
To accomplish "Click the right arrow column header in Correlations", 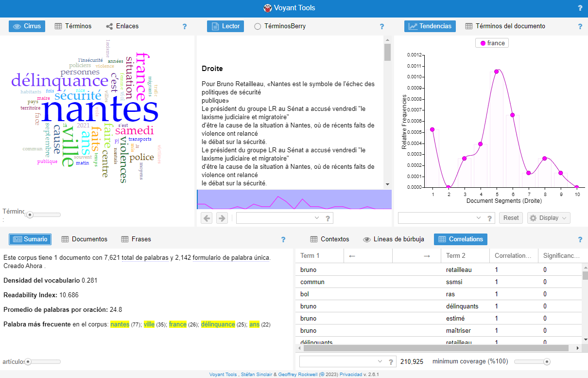I will [x=427, y=256].
